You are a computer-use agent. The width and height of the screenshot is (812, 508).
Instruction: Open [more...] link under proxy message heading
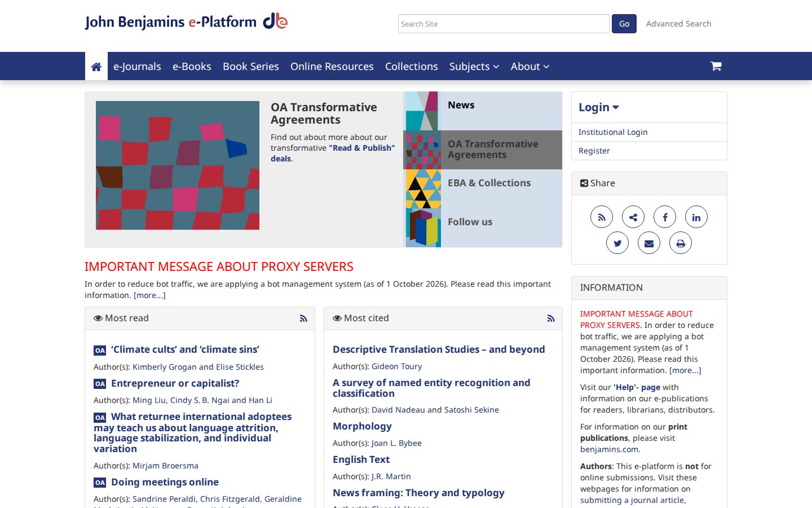pos(149,295)
